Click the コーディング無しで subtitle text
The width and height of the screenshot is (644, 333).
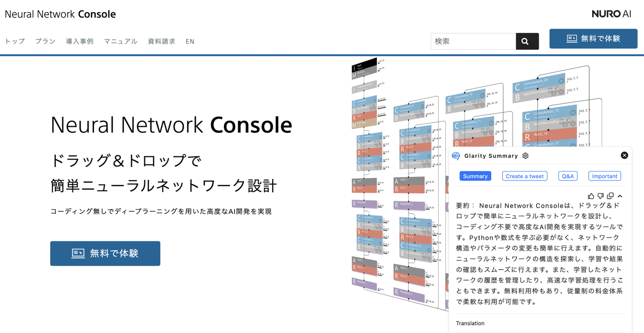(161, 211)
